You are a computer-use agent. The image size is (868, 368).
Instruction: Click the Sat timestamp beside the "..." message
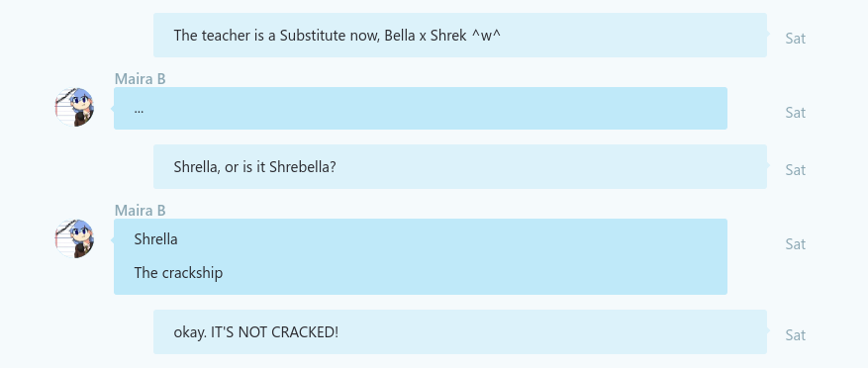coord(795,113)
